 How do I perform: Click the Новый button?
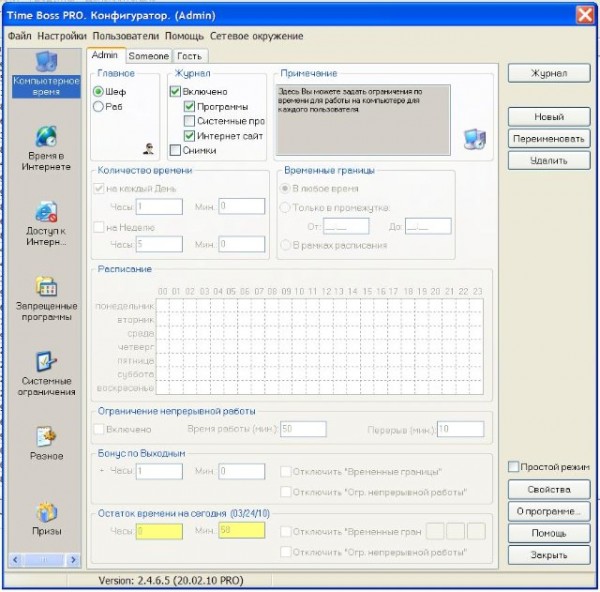point(549,117)
